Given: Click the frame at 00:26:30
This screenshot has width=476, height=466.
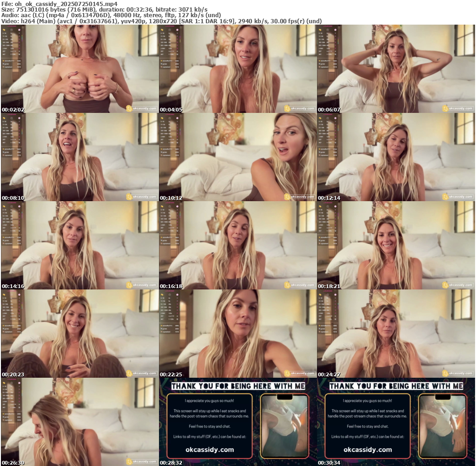Looking at the screenshot, I should point(80,422).
